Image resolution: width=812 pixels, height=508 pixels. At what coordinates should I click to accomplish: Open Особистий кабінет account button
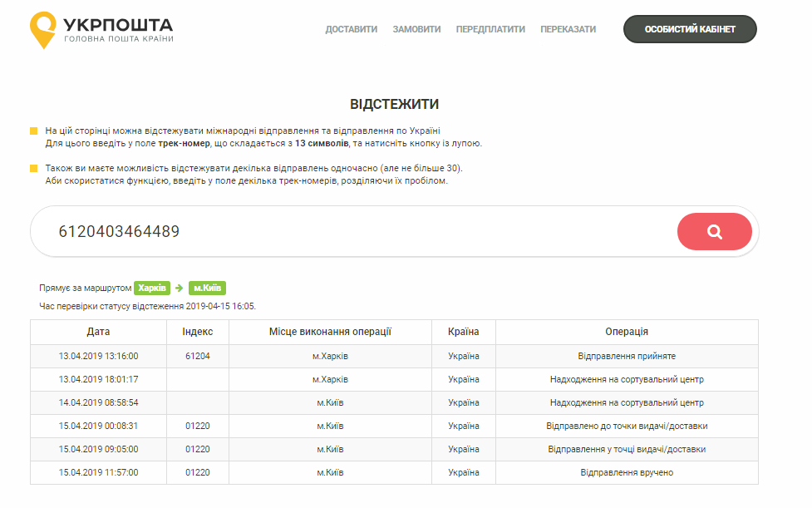[x=690, y=29]
